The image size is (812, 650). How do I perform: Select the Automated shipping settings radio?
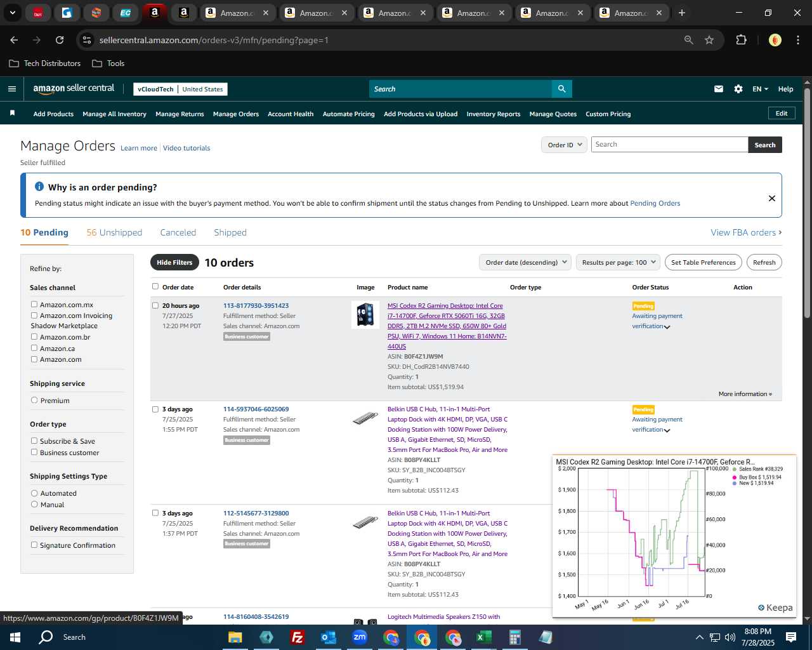click(34, 493)
